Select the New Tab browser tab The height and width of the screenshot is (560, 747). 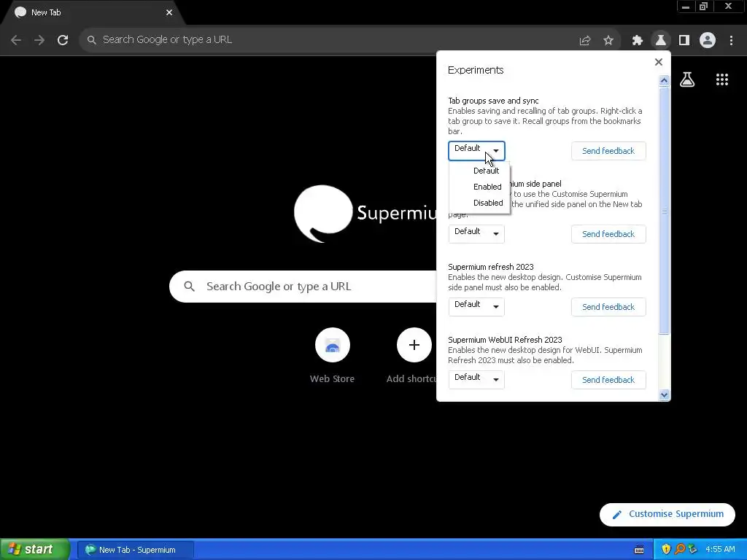coord(93,13)
